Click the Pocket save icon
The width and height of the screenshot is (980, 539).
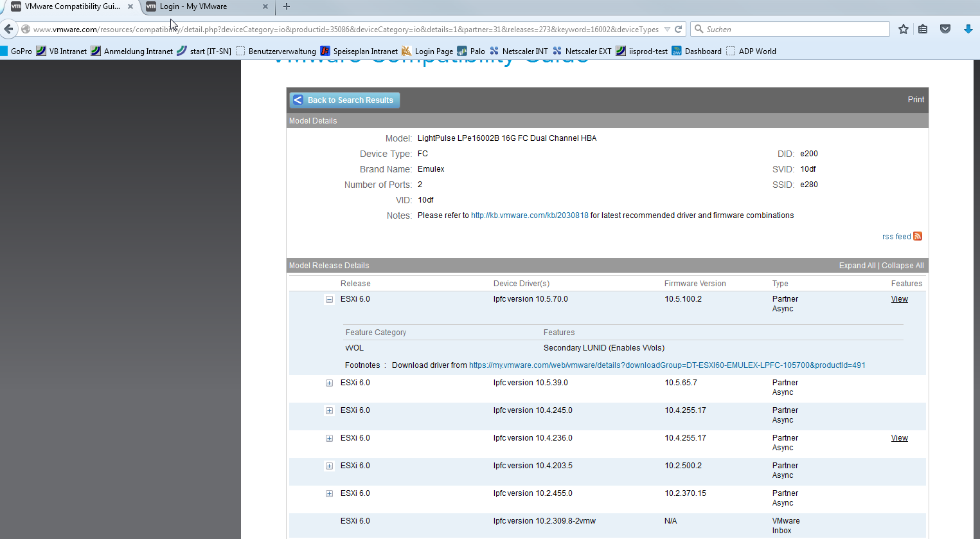[x=945, y=29]
